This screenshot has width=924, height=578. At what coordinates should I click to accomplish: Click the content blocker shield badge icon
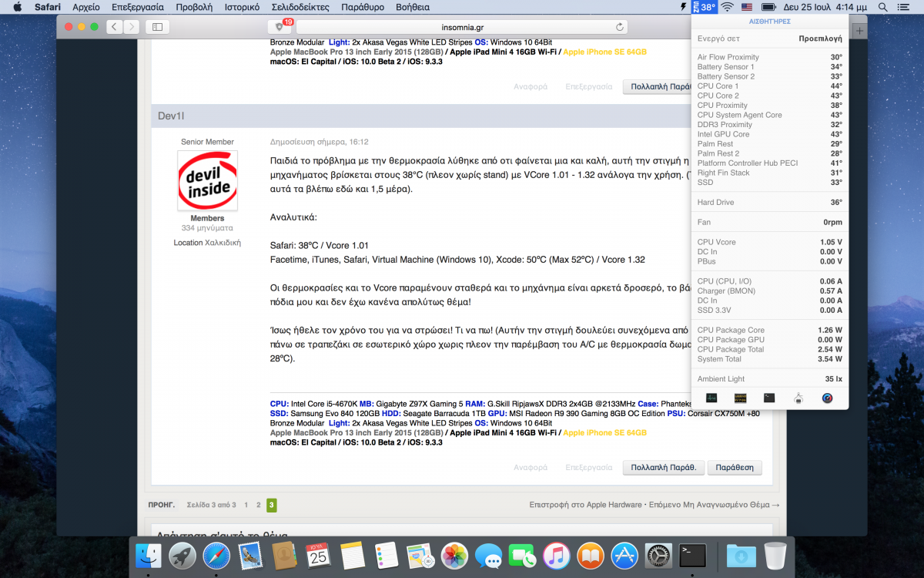(280, 26)
